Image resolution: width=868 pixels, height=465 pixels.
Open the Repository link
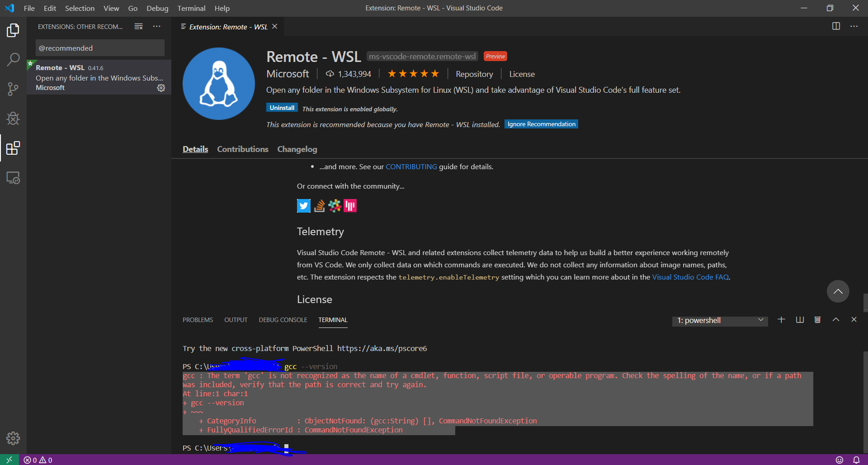[474, 74]
